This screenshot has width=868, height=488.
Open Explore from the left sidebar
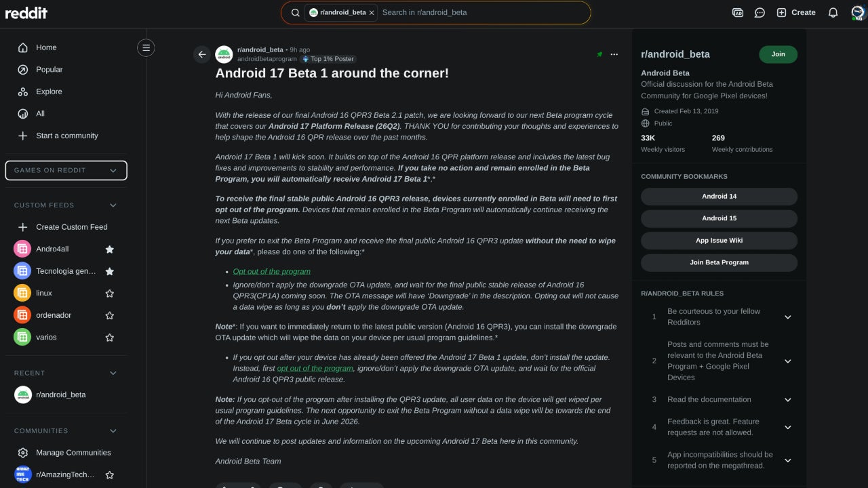click(23, 91)
